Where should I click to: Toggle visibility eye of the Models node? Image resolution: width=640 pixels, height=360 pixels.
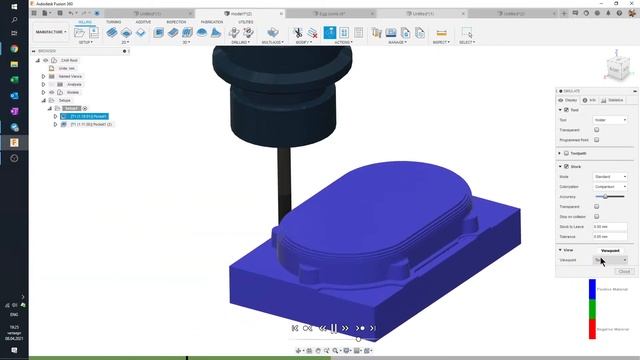click(x=52, y=92)
